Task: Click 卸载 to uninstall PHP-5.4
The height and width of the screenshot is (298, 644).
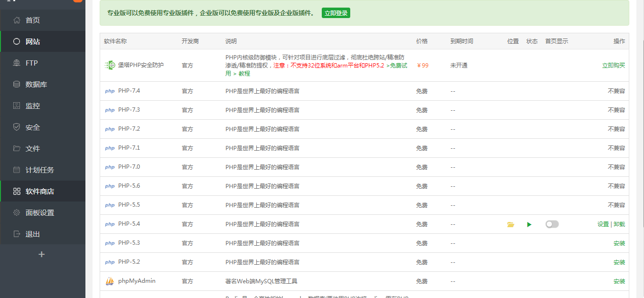Action: click(619, 224)
